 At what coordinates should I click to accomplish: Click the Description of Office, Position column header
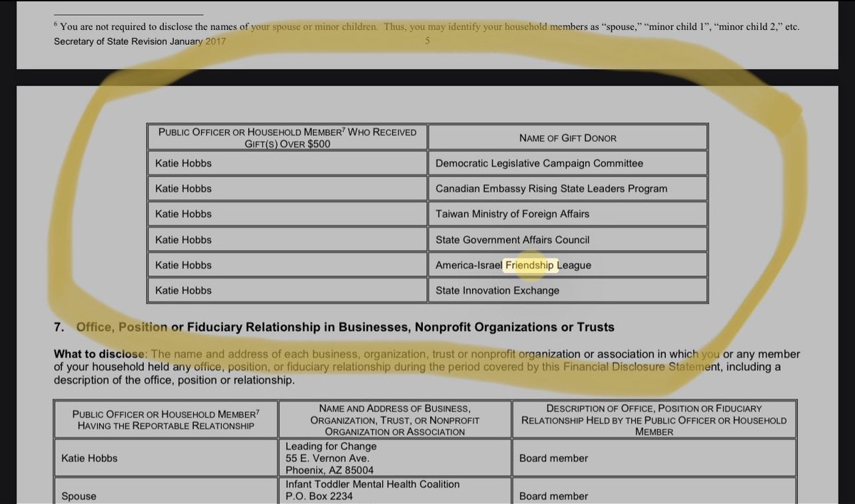pos(653,420)
